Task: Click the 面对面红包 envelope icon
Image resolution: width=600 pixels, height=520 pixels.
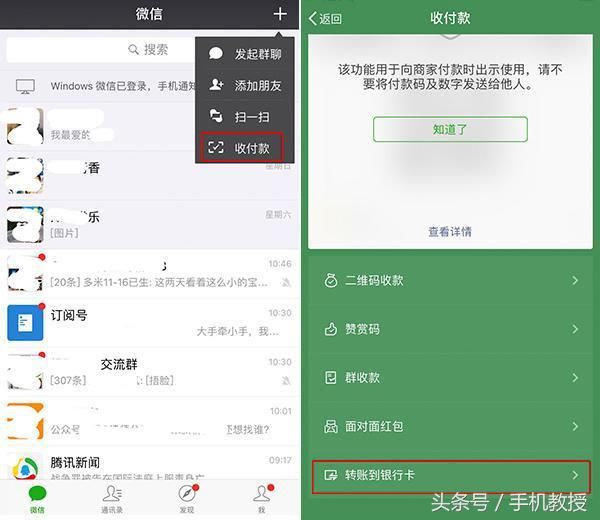Action: (x=331, y=426)
